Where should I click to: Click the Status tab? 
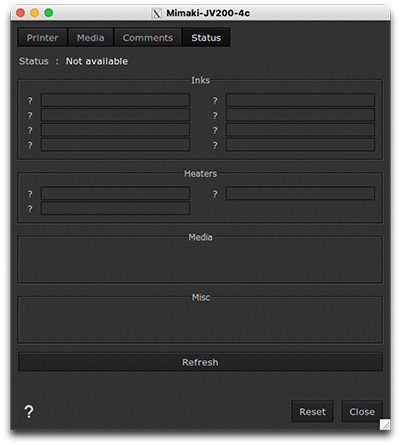(x=206, y=38)
